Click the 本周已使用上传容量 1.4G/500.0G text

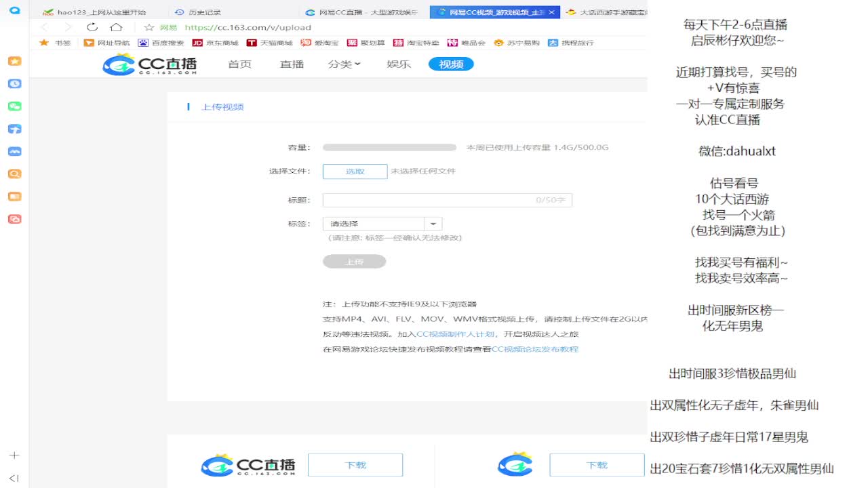[537, 147]
